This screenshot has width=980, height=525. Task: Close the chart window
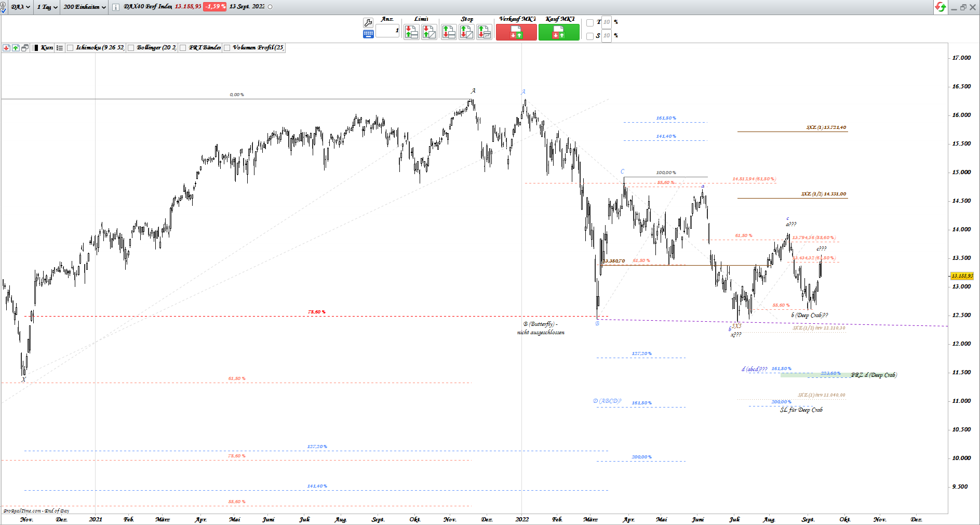point(973,7)
